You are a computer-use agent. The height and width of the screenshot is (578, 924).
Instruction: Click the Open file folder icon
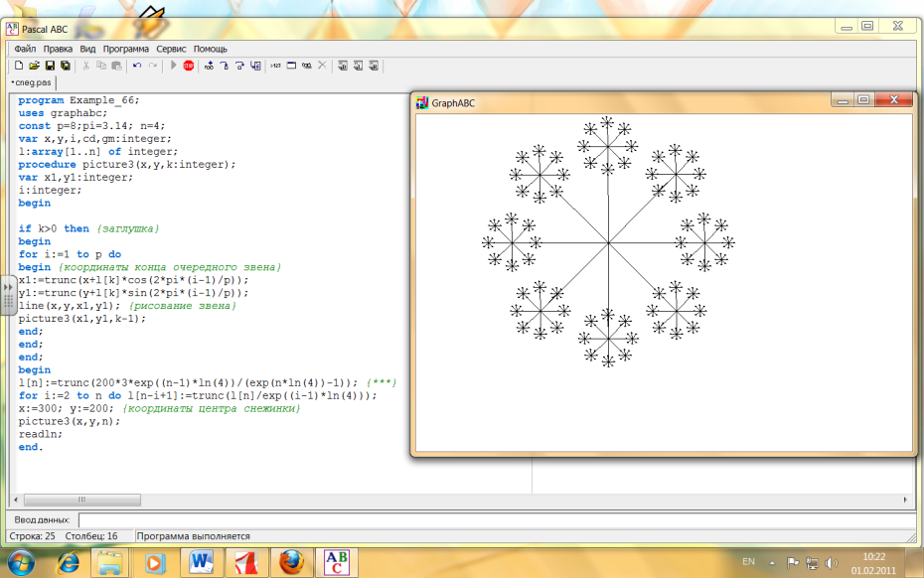click(34, 66)
